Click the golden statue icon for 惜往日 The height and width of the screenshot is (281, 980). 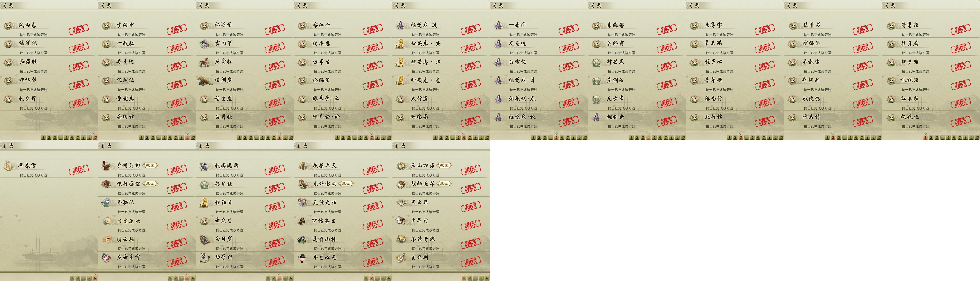click(205, 202)
